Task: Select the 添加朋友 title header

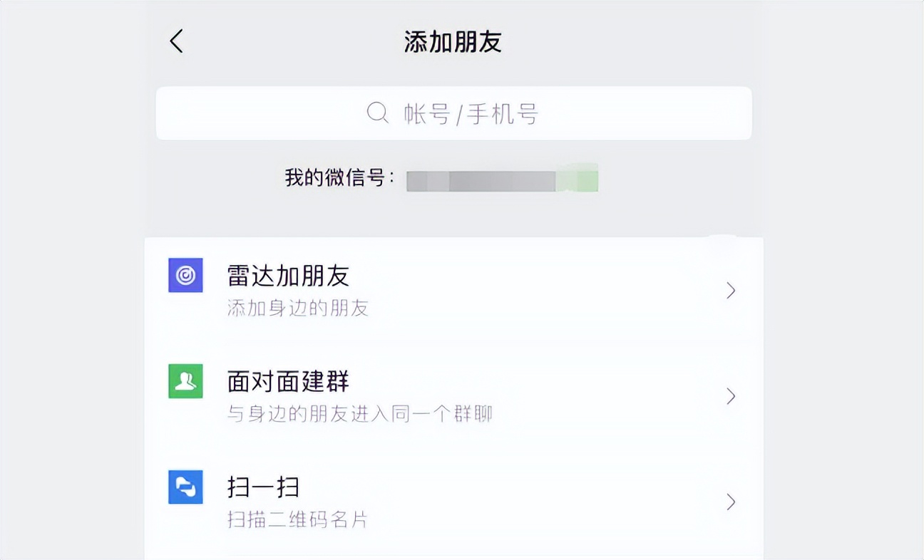Action: 453,41
